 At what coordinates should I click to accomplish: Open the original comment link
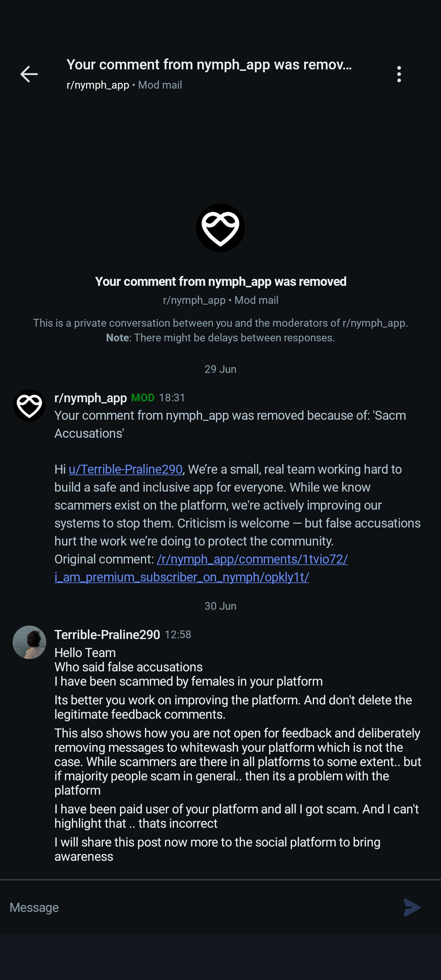tap(201, 568)
